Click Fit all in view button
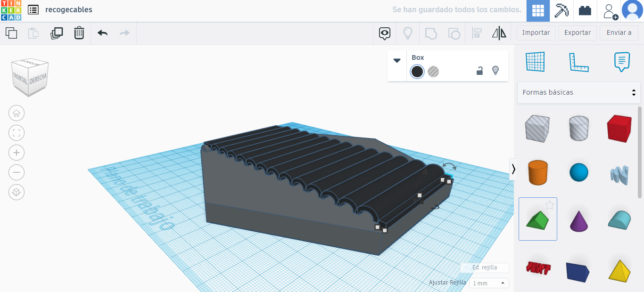Viewport: 644px width, 292px height. (x=17, y=133)
